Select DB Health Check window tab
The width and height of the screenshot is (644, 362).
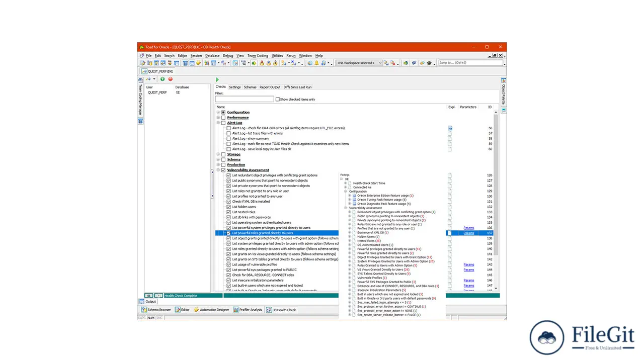point(281,310)
